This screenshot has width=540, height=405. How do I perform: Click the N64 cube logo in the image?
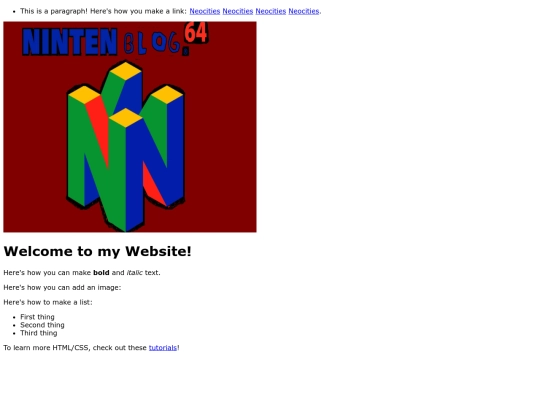126,146
